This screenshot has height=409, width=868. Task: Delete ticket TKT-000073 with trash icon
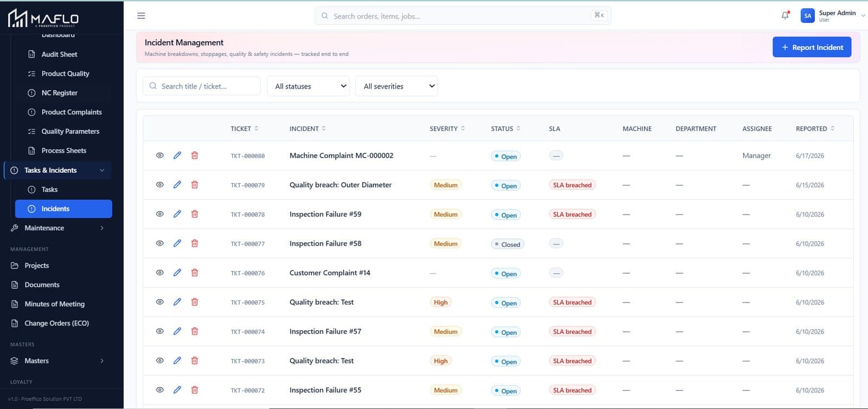pos(195,361)
